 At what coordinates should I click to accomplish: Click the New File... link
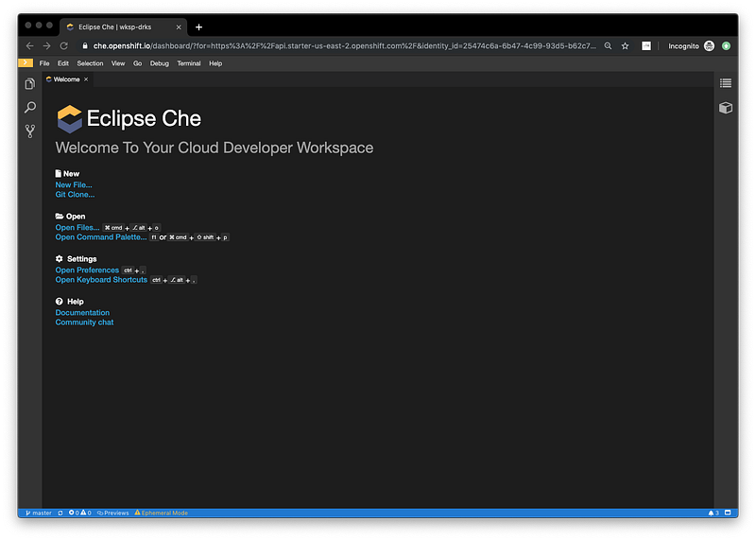coord(74,184)
